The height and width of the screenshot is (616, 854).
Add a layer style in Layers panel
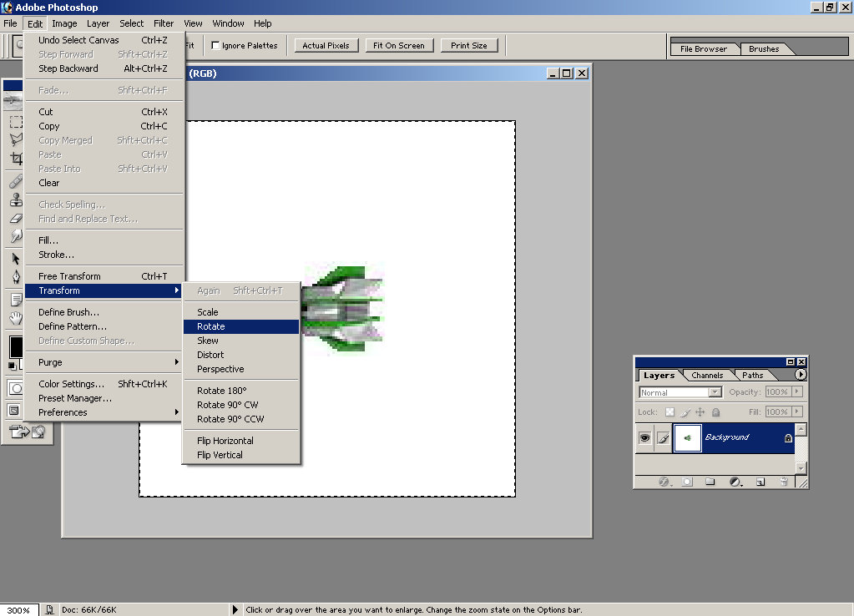point(664,482)
